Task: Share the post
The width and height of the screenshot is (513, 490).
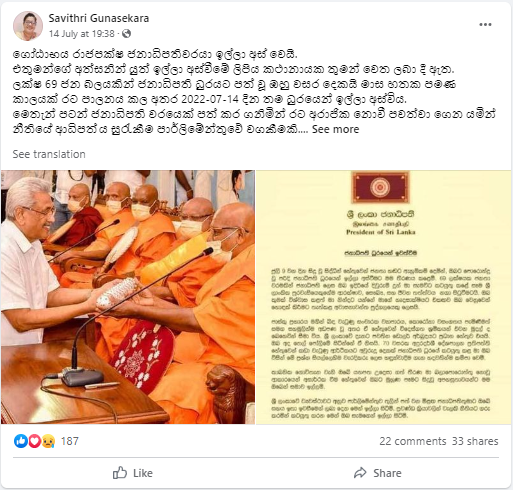Action: coord(378,473)
